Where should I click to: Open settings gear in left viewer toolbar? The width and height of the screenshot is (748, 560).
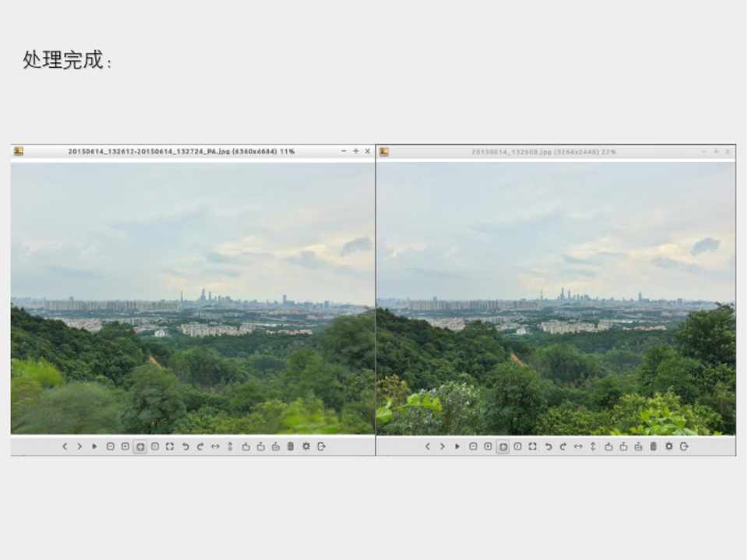click(306, 446)
